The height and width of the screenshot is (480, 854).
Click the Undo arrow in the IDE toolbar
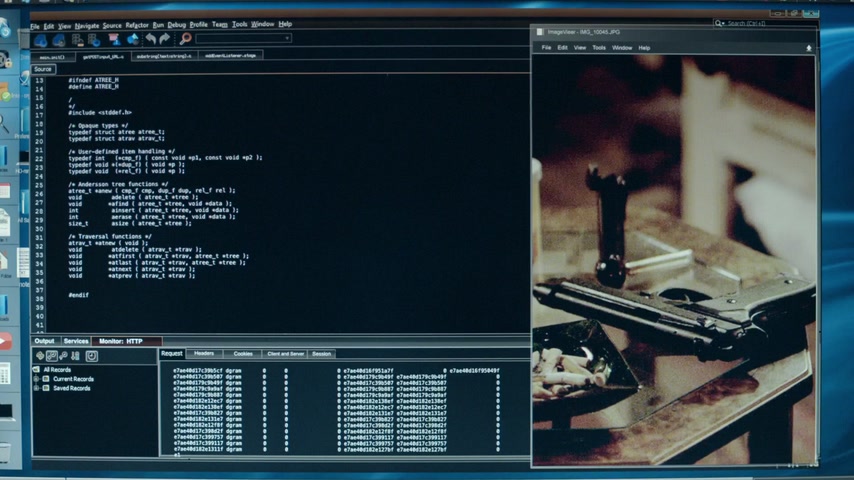coord(150,39)
